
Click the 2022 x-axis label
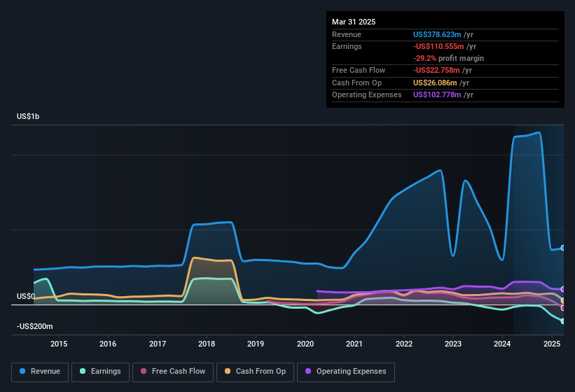[x=404, y=344]
